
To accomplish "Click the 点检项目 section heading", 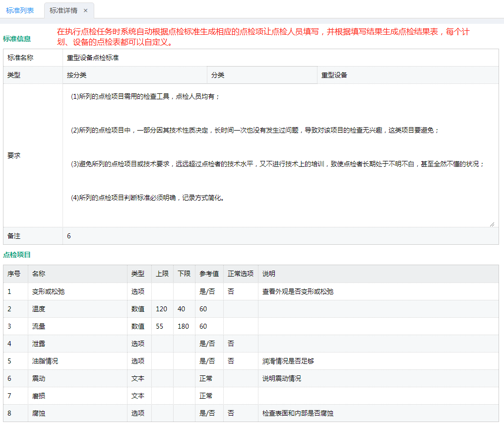I will click(17, 255).
